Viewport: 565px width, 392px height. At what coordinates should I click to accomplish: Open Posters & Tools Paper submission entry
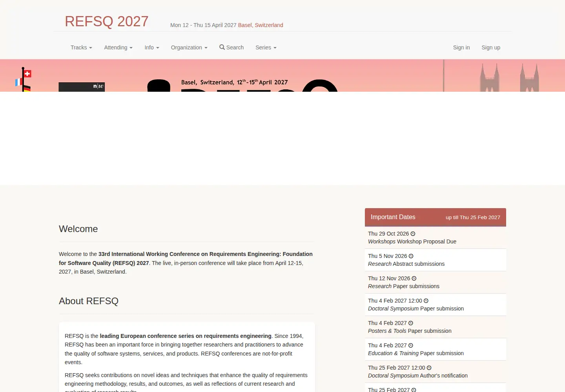click(x=436, y=327)
